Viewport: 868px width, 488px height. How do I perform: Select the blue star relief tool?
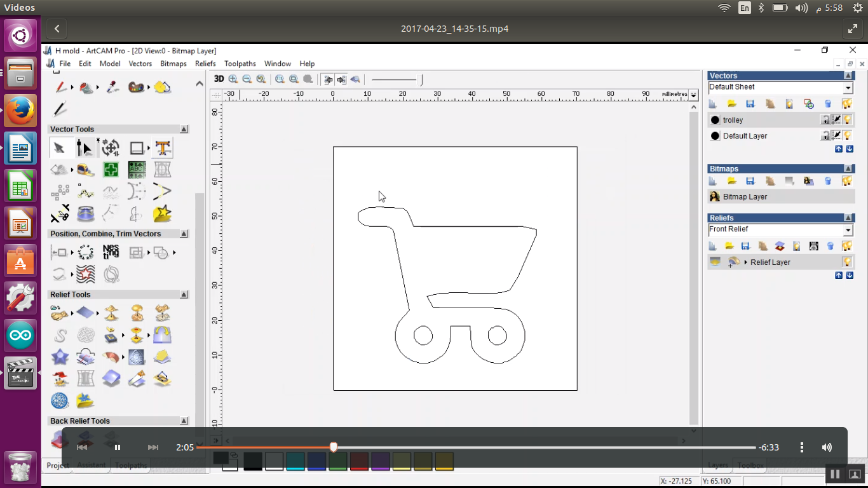[60, 356]
